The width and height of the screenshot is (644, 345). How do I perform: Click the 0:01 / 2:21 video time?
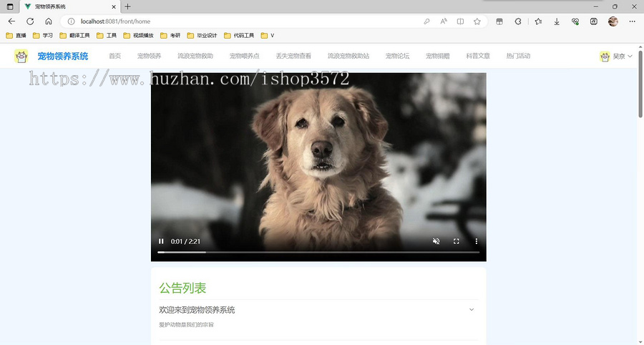(x=185, y=241)
